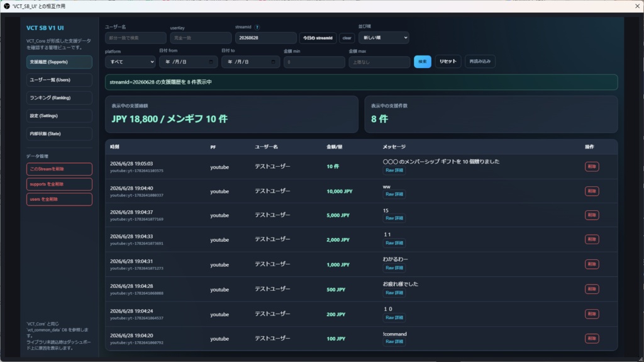Click the ユーザー名 column header
Viewport: 644px width, 362px height.
click(266, 147)
